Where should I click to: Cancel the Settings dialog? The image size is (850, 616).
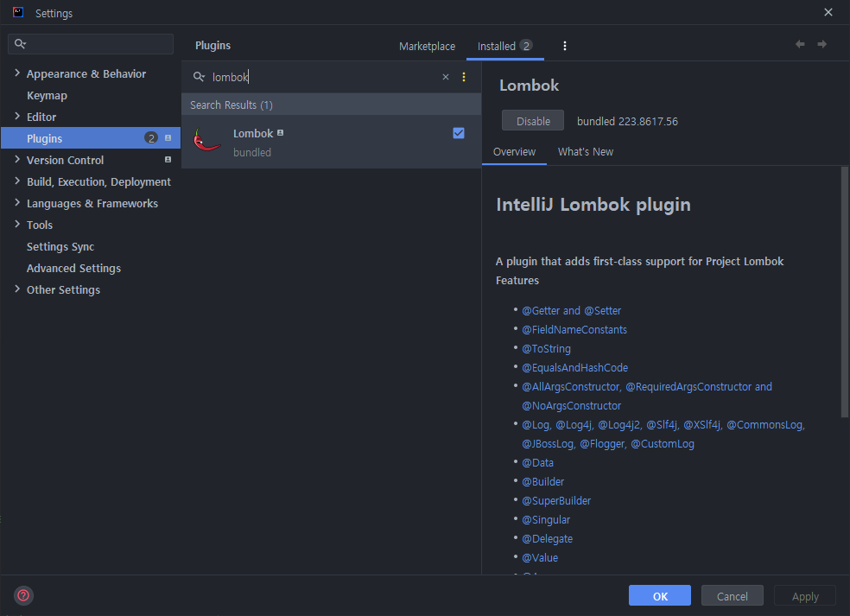pos(732,595)
